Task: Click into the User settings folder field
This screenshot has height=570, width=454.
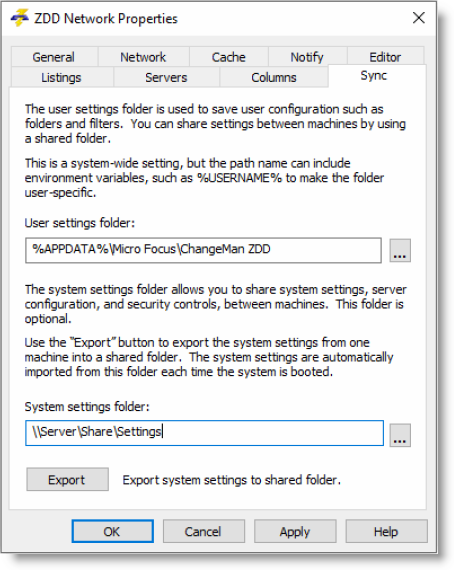Action: coord(203,250)
